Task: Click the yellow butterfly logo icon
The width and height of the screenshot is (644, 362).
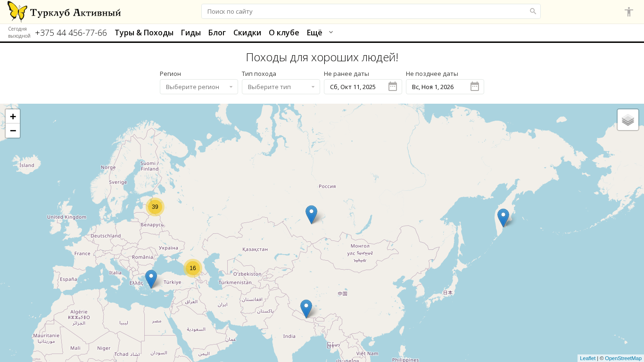Action: click(17, 11)
